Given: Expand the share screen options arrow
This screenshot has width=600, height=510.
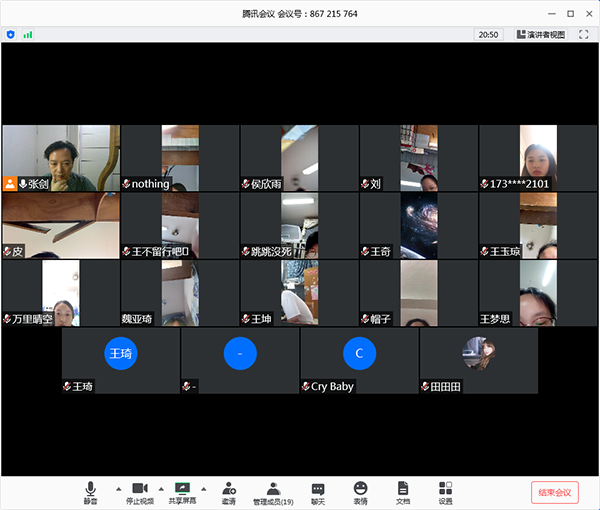Looking at the screenshot, I should (x=205, y=489).
